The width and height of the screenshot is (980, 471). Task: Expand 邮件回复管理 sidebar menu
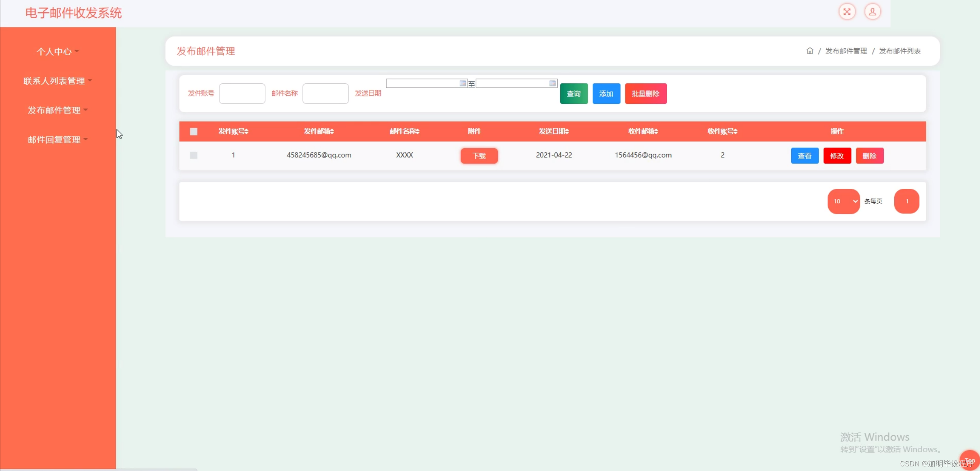[x=58, y=139]
